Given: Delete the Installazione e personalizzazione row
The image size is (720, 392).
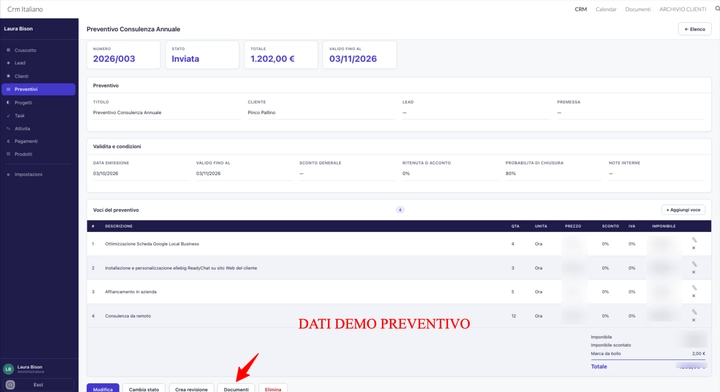Looking at the screenshot, I should [694, 272].
